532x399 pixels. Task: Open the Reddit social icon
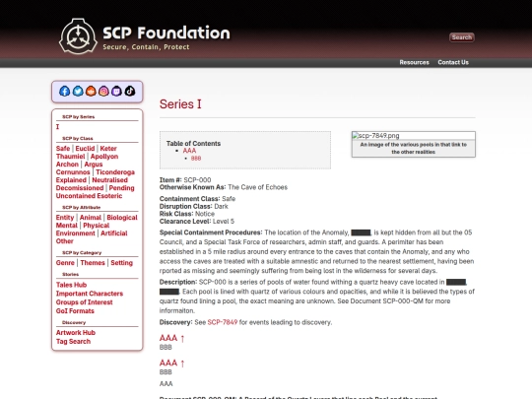(91, 91)
